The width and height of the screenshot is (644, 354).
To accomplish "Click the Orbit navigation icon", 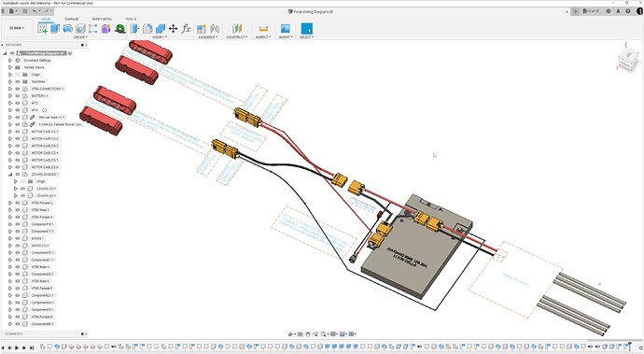I will [x=291, y=333].
